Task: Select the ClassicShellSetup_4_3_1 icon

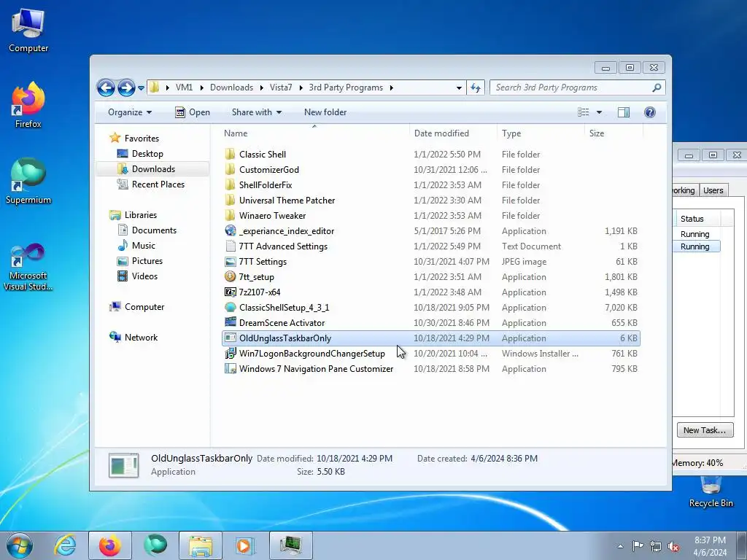Action: pyautogui.click(x=230, y=307)
